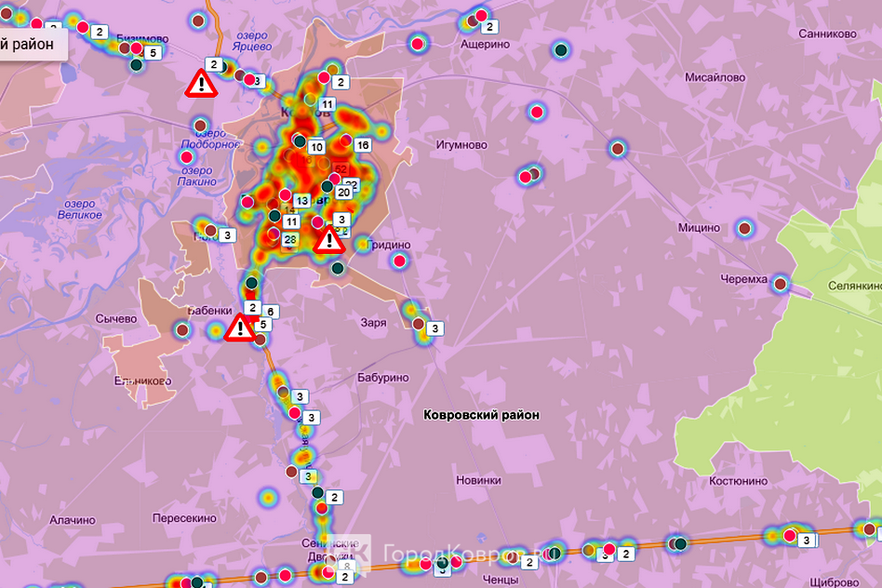Select the brown marker below Сычево
882x588 pixels.
click(182, 329)
